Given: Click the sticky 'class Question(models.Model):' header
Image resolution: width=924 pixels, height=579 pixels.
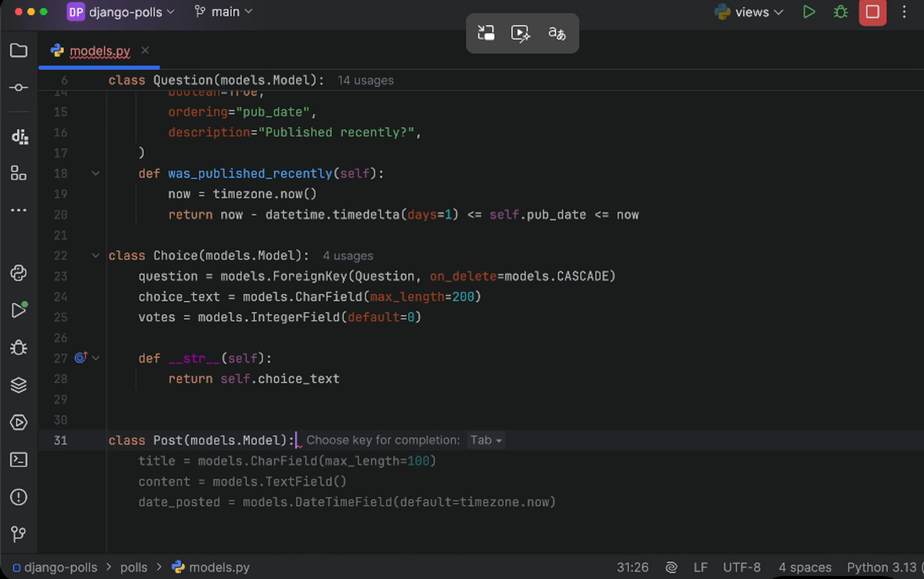Looking at the screenshot, I should click(216, 80).
